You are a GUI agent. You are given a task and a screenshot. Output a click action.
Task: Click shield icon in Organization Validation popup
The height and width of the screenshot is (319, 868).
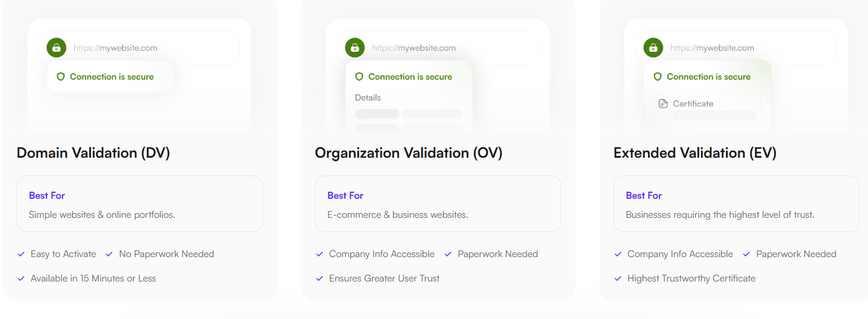pyautogui.click(x=359, y=77)
